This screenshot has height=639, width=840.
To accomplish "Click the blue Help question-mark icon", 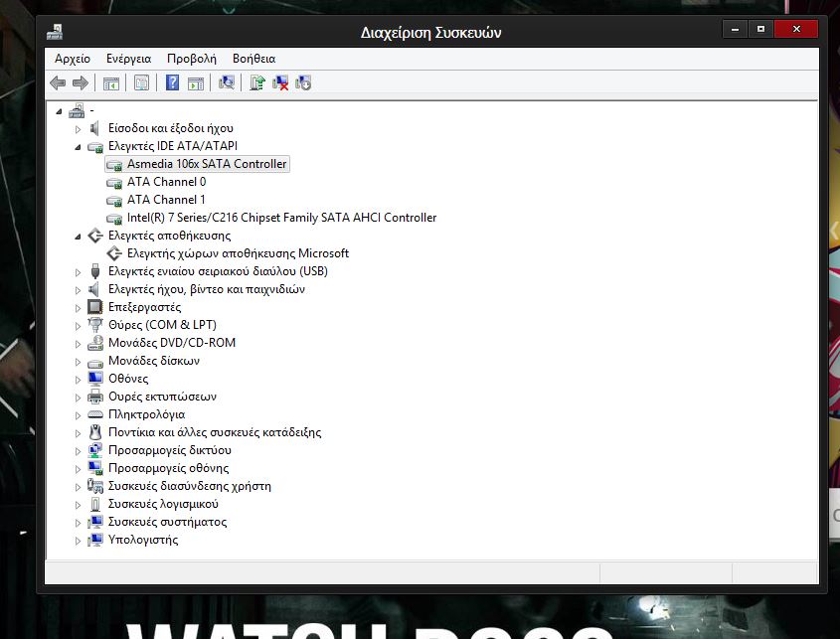I will coord(173,82).
